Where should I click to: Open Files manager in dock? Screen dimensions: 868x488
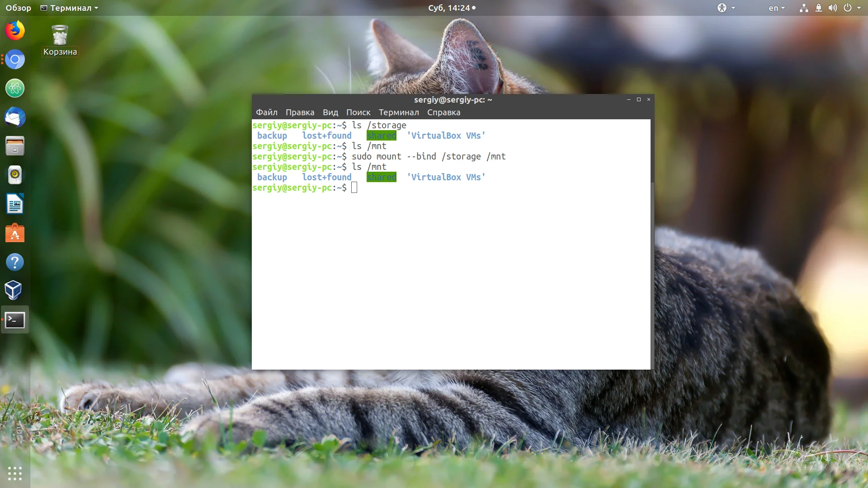pos(15,146)
